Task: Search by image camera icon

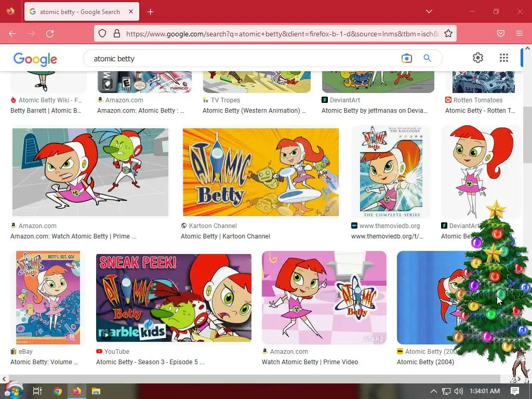Action: coord(406,58)
